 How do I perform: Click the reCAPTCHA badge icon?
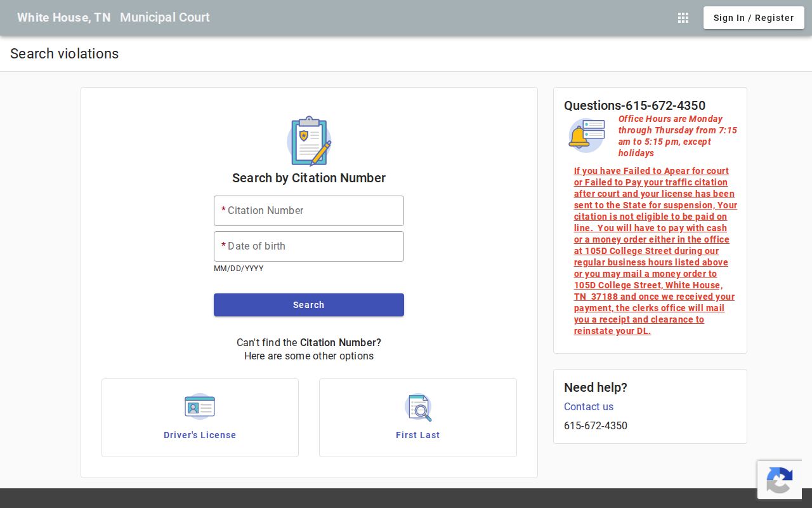click(780, 480)
